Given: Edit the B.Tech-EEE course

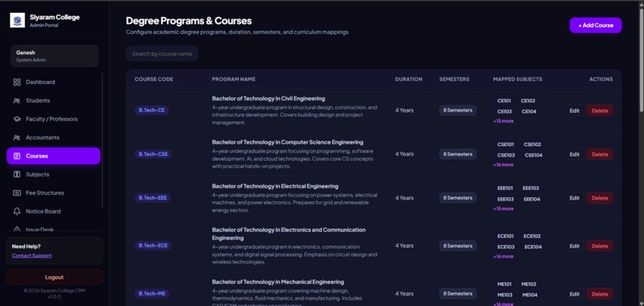Looking at the screenshot, I should pos(574,198).
